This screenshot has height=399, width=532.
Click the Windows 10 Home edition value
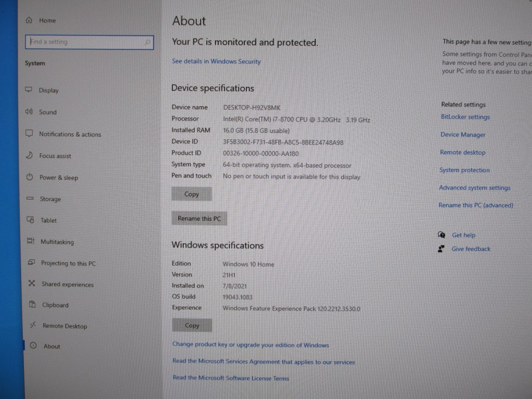[x=248, y=264]
